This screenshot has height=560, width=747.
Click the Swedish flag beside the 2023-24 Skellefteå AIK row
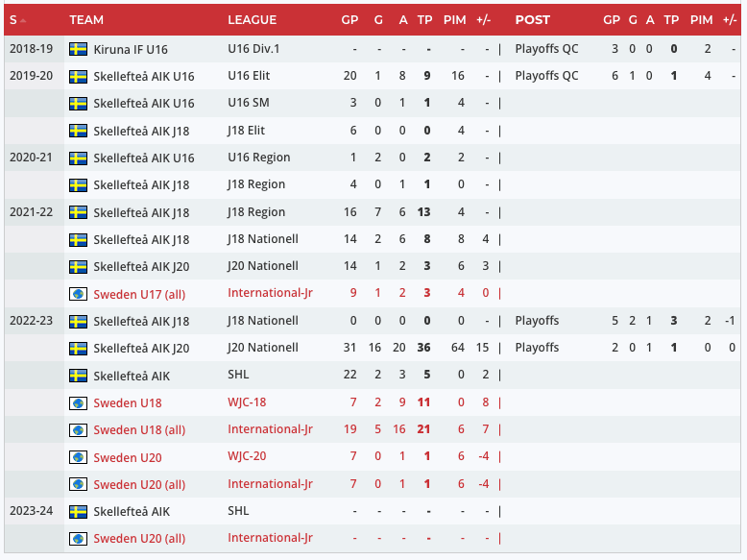pos(79,512)
